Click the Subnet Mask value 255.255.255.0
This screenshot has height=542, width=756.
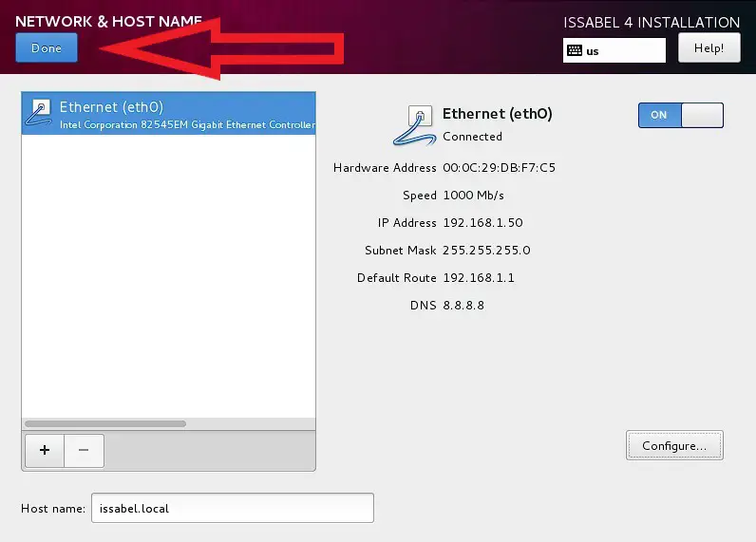486,250
